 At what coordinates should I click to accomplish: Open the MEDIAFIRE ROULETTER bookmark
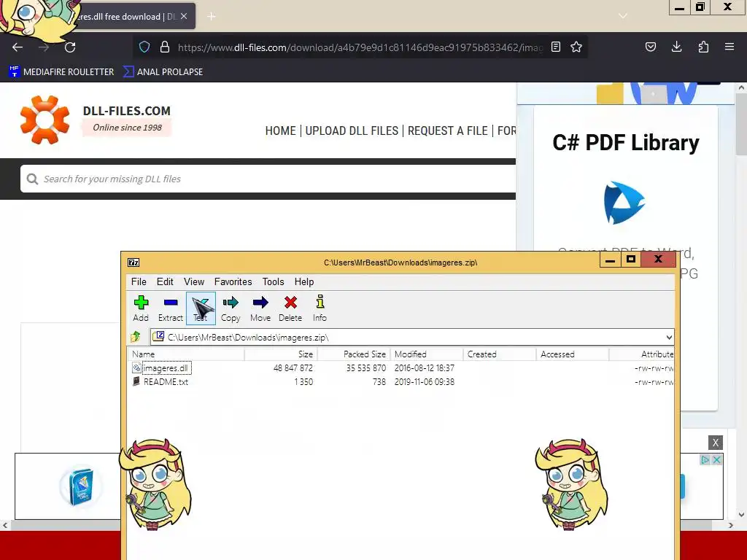61,72
